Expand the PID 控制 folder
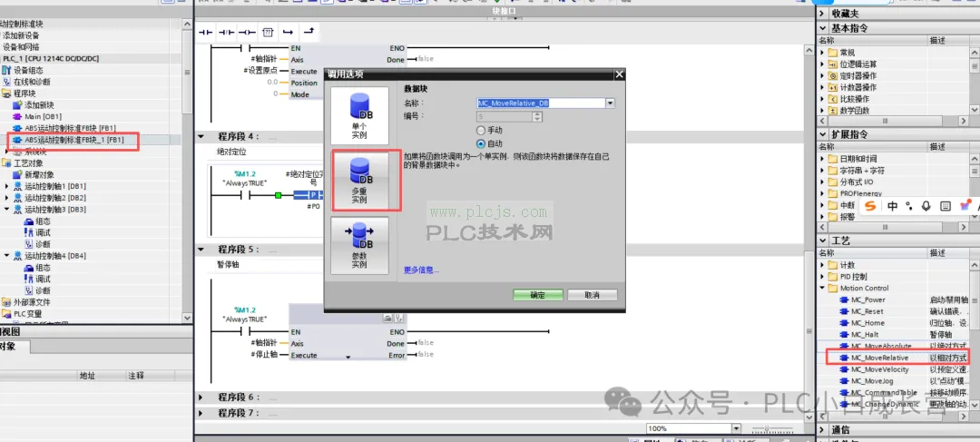This screenshot has height=442, width=980. pyautogui.click(x=822, y=276)
